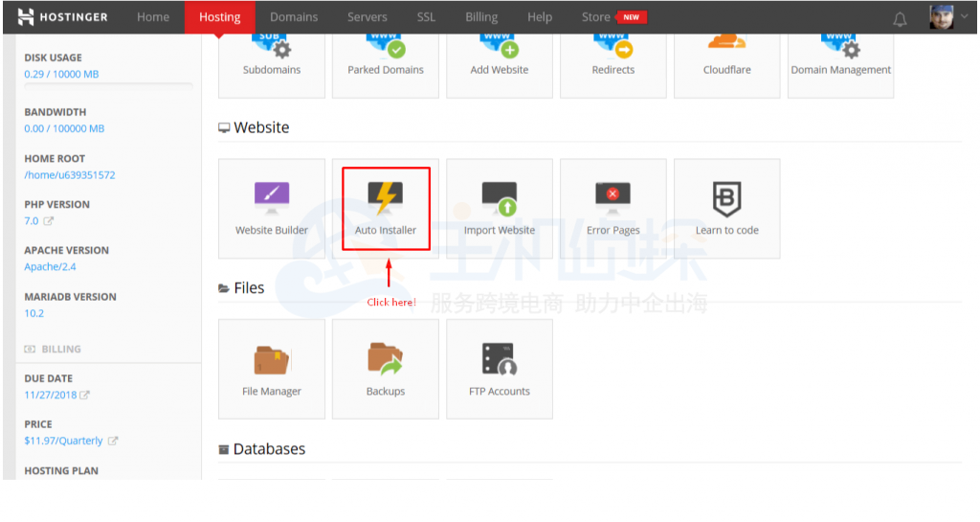
Task: Launch the Website Builder
Action: click(271, 208)
